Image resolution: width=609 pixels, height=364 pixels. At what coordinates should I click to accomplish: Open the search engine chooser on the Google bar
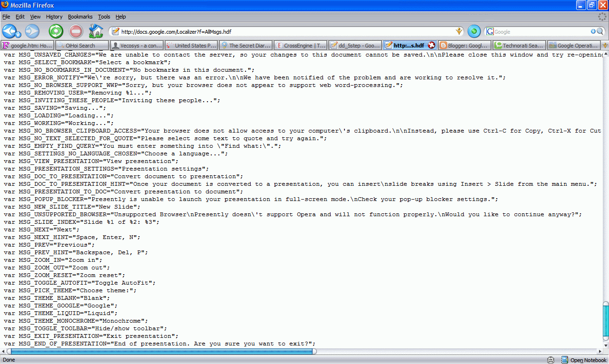pyautogui.click(x=491, y=31)
